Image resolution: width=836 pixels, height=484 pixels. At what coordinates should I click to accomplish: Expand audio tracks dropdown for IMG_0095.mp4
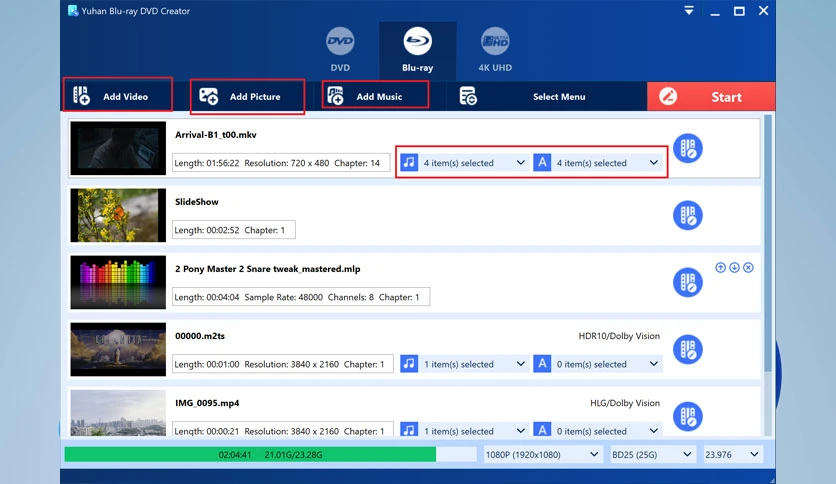(520, 431)
